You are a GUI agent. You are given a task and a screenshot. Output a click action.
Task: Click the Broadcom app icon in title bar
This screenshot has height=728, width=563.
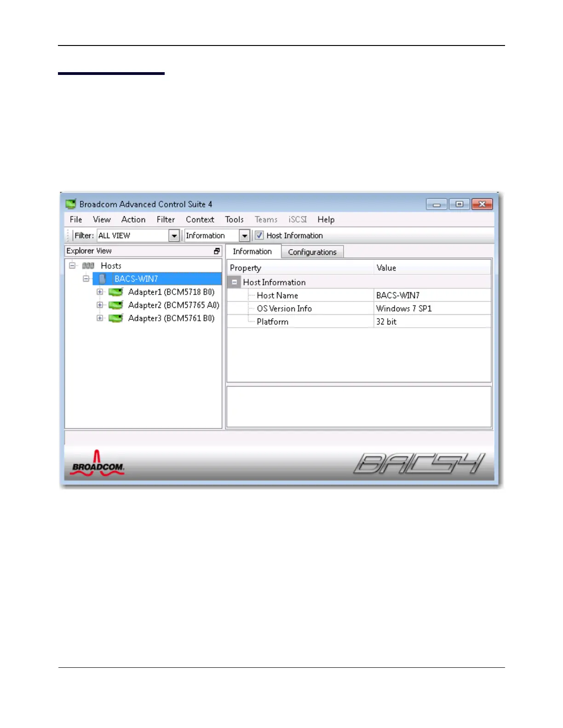click(70, 204)
